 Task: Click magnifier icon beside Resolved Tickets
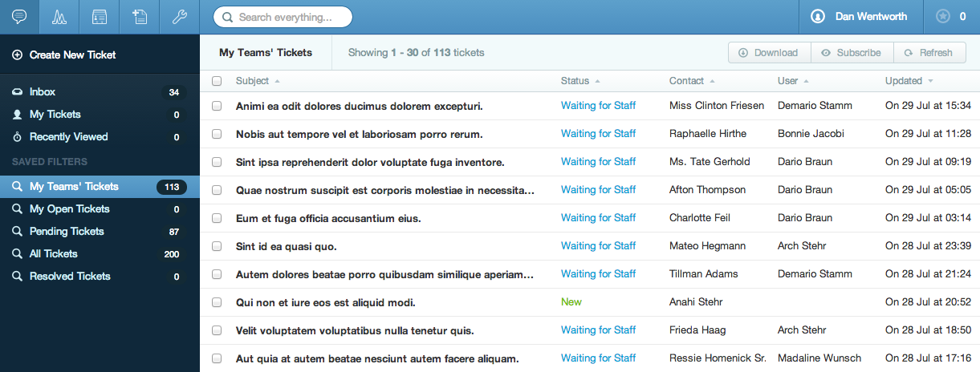point(17,277)
